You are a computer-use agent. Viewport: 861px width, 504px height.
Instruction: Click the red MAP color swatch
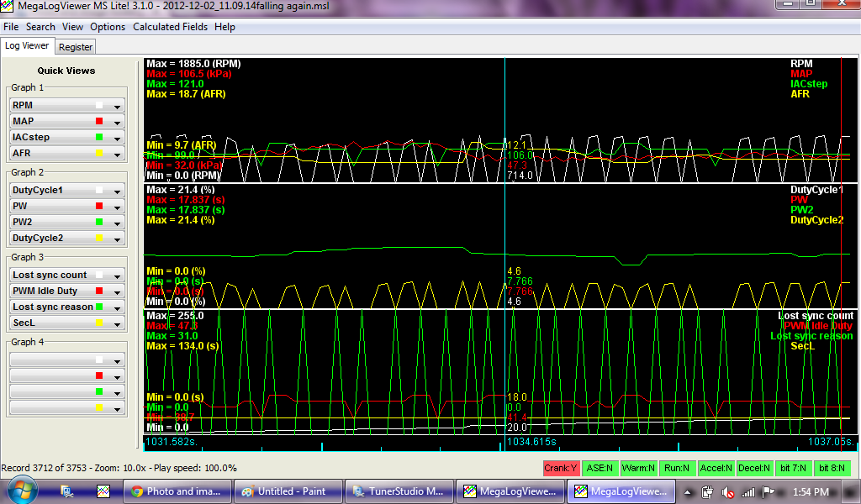coord(99,122)
